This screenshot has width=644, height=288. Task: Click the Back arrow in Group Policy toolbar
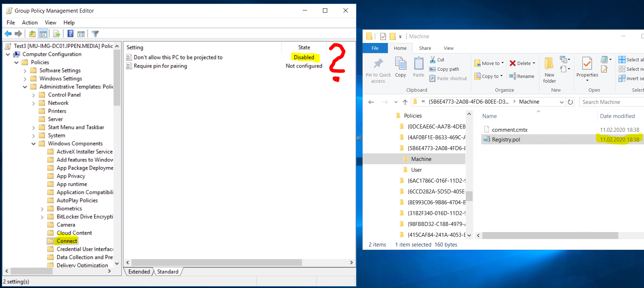pyautogui.click(x=8, y=34)
